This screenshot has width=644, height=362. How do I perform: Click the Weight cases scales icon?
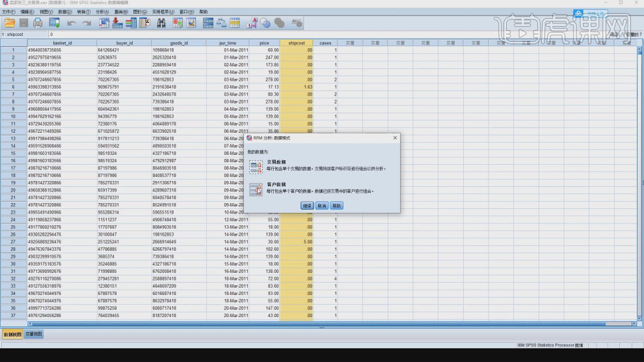pyautogui.click(x=221, y=23)
